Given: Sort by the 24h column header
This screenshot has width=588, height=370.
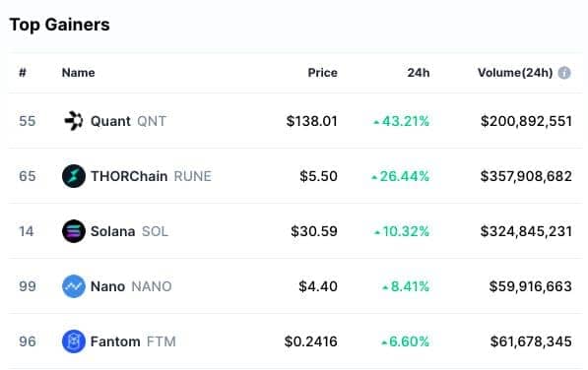Looking at the screenshot, I should tap(419, 73).
